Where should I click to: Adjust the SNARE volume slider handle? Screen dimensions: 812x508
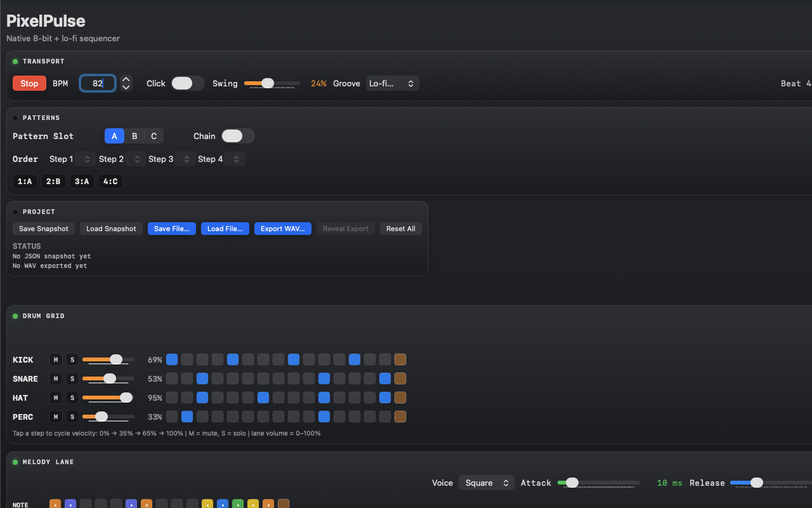(x=109, y=378)
